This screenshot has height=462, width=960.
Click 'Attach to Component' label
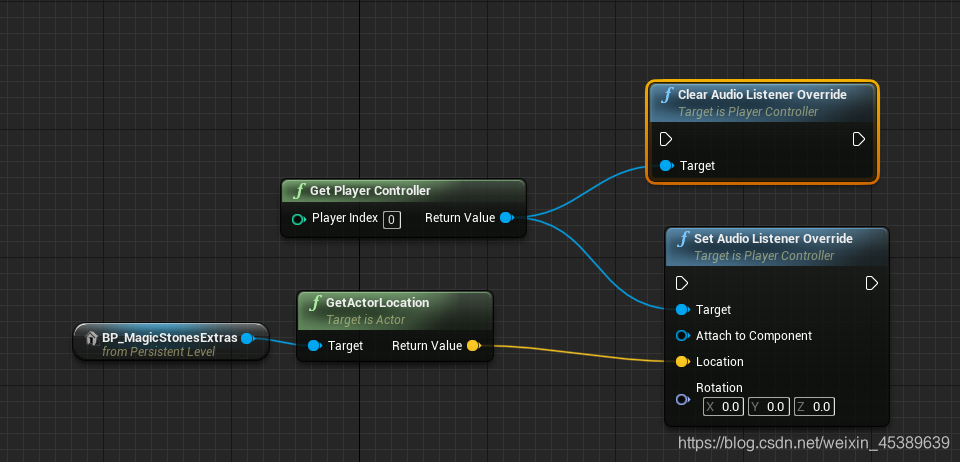(754, 336)
